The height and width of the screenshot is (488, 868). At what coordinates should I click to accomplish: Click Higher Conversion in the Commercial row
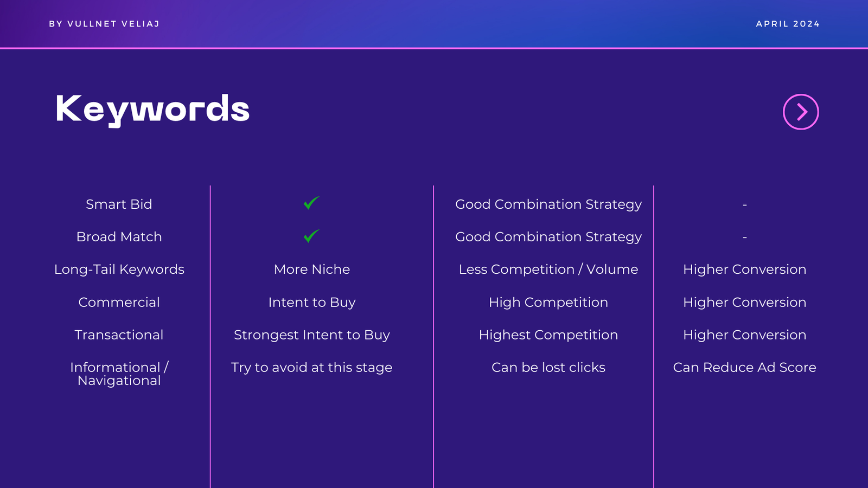pos(745,302)
